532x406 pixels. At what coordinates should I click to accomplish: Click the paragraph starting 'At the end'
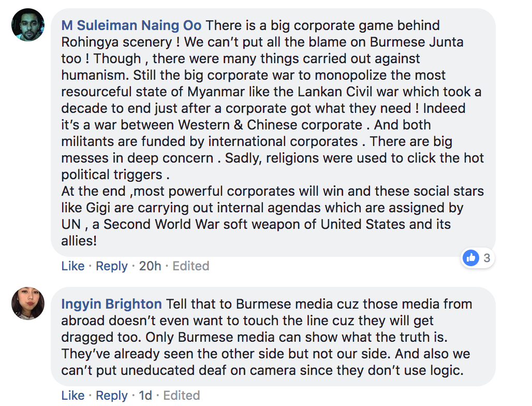272,191
